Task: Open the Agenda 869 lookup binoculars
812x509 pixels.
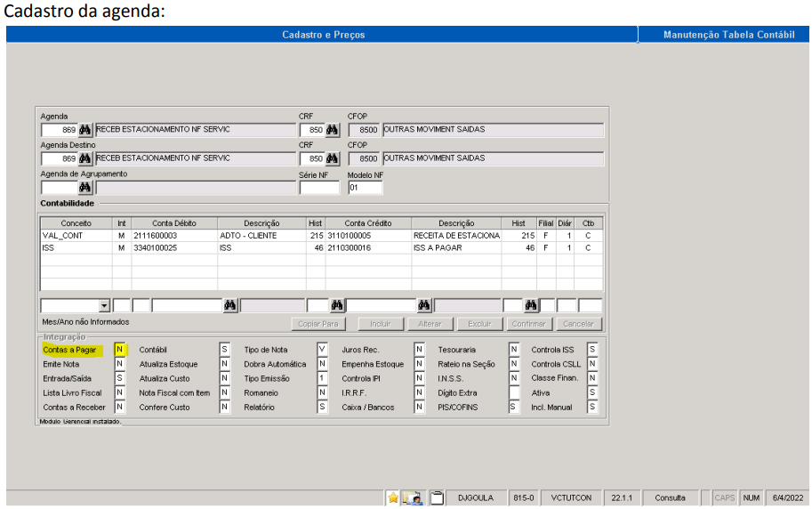Action: tap(84, 130)
